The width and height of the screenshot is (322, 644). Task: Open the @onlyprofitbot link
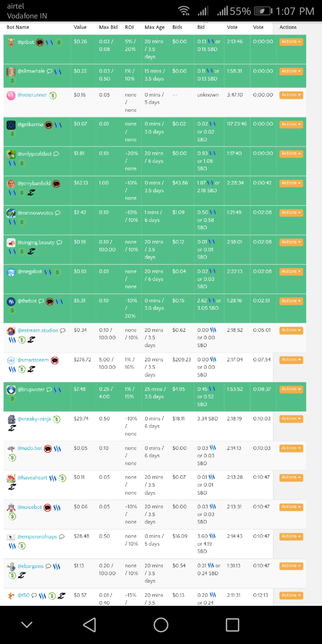pyautogui.click(x=35, y=154)
